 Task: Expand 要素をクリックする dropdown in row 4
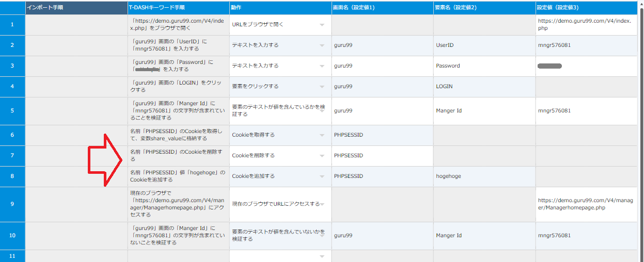[322, 87]
